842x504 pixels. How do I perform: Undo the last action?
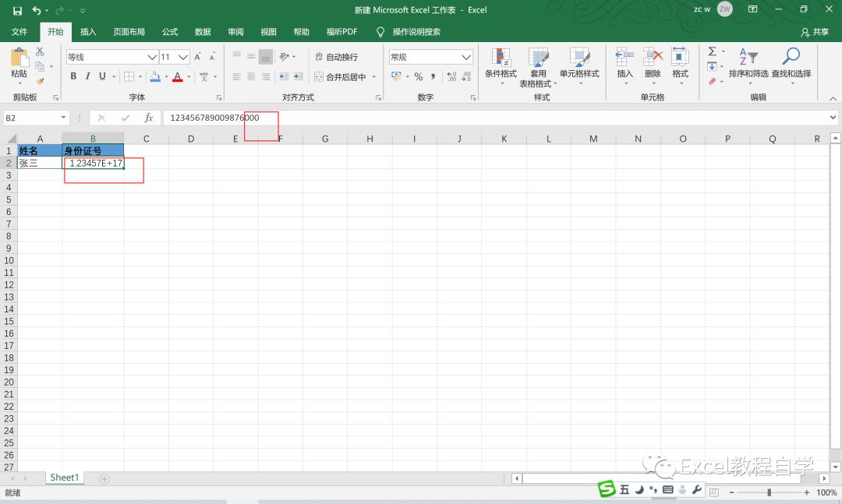[37, 10]
